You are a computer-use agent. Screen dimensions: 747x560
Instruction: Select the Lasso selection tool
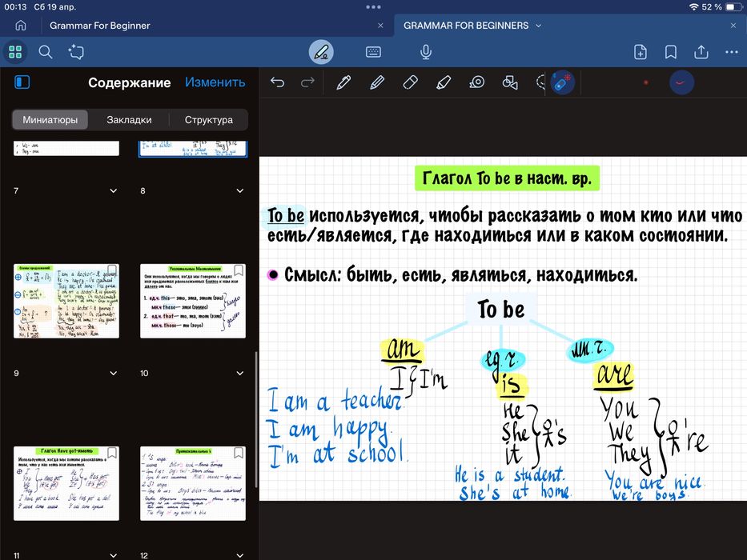point(540,82)
